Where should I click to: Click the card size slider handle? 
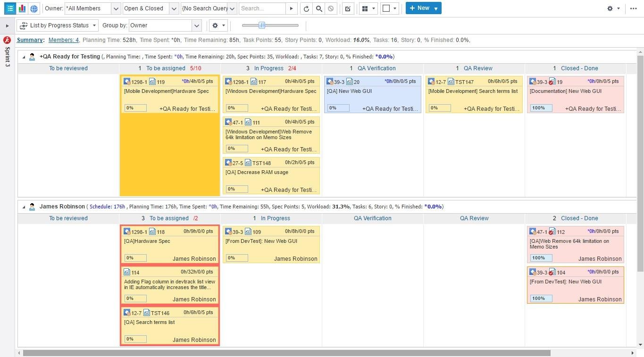pyautogui.click(x=262, y=25)
